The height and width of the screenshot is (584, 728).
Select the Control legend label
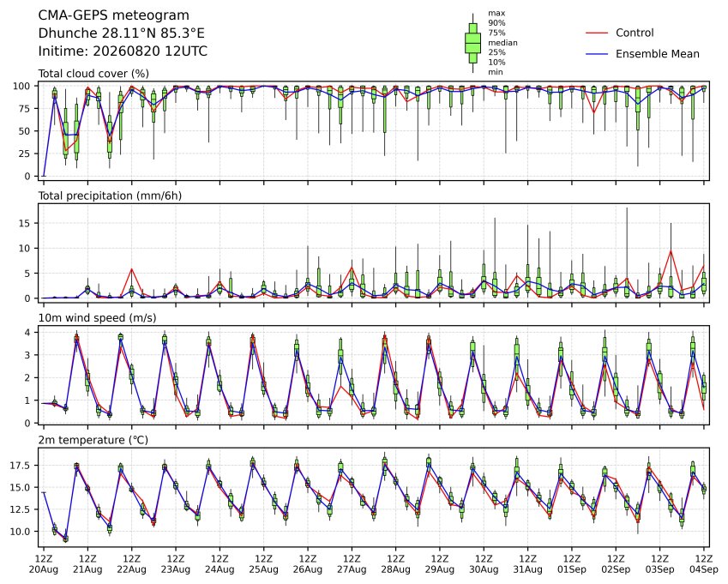coord(635,33)
